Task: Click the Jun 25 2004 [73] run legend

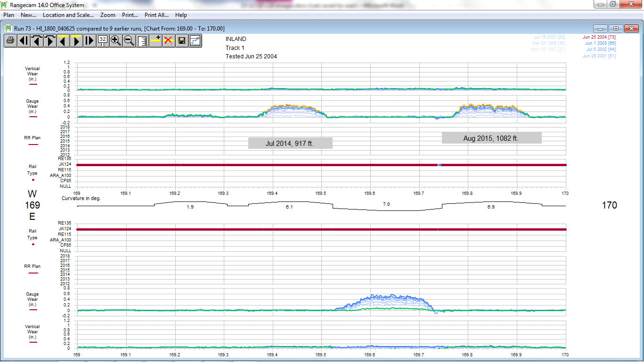Action: [599, 37]
